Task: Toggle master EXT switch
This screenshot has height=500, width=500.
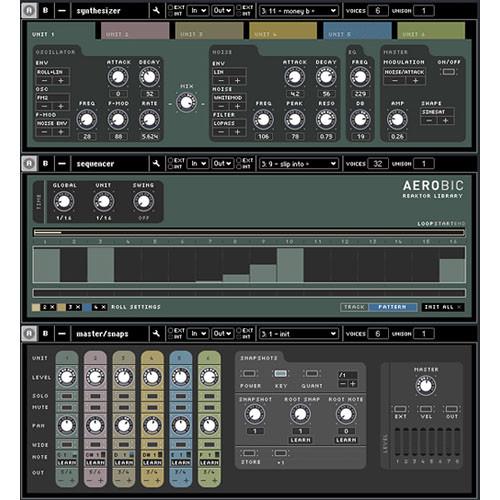Action: (400, 409)
